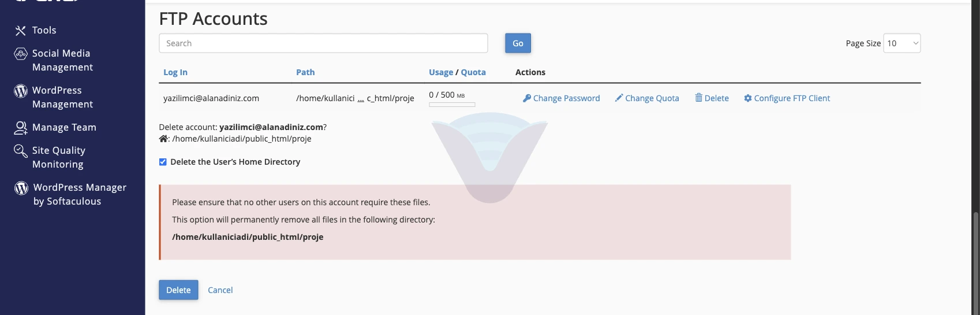Click the Social Media Management icon
980x315 pixels.
tap(21, 54)
